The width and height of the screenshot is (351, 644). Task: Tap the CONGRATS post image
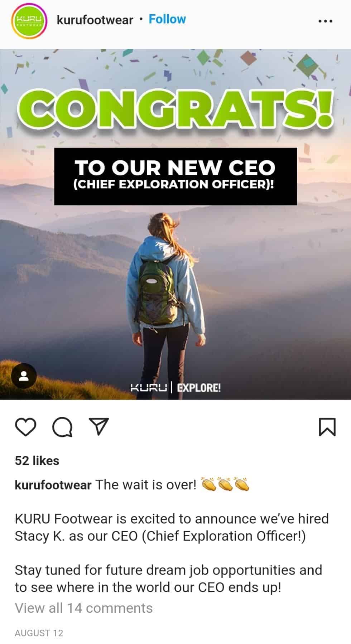click(175, 224)
